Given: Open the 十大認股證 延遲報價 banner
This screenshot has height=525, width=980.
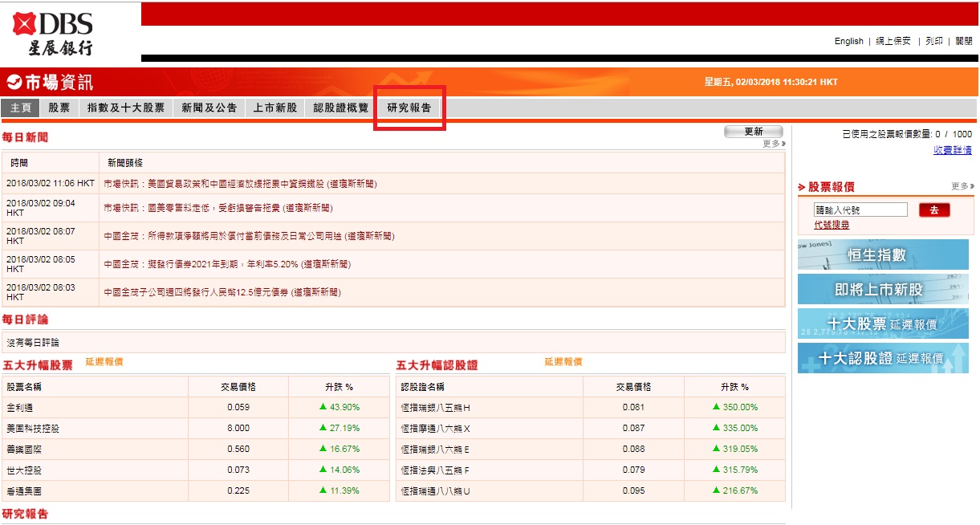Looking at the screenshot, I should coord(882,359).
